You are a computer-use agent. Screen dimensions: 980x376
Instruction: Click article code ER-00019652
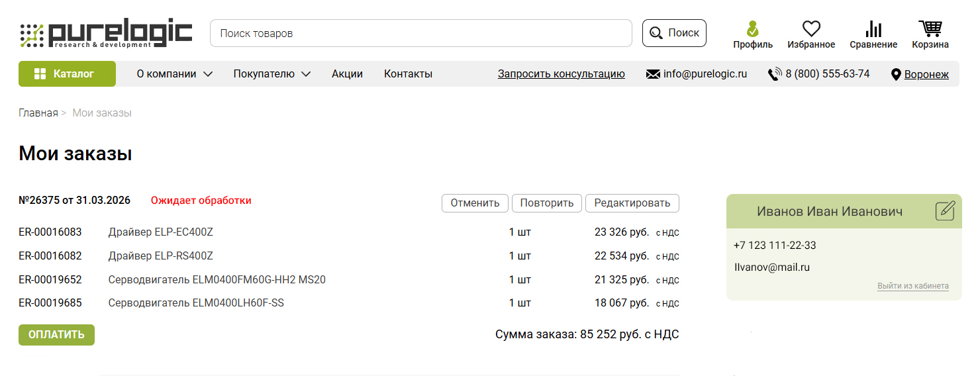(x=50, y=280)
